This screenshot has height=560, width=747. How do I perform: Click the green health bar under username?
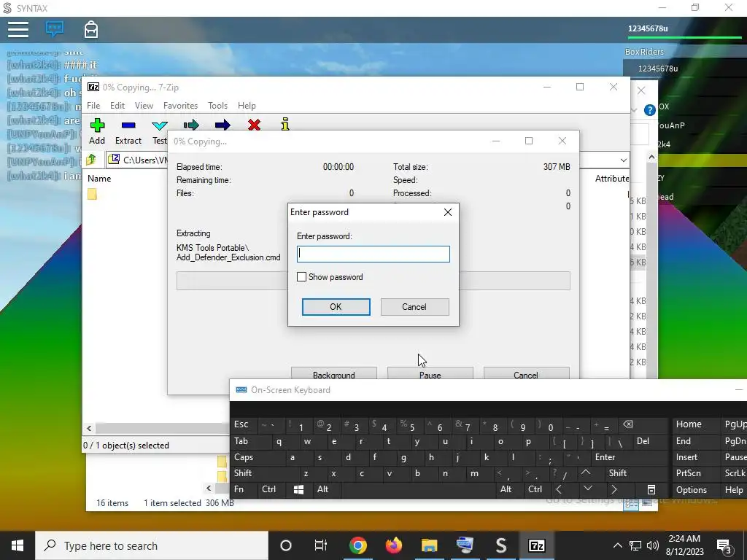click(685, 37)
